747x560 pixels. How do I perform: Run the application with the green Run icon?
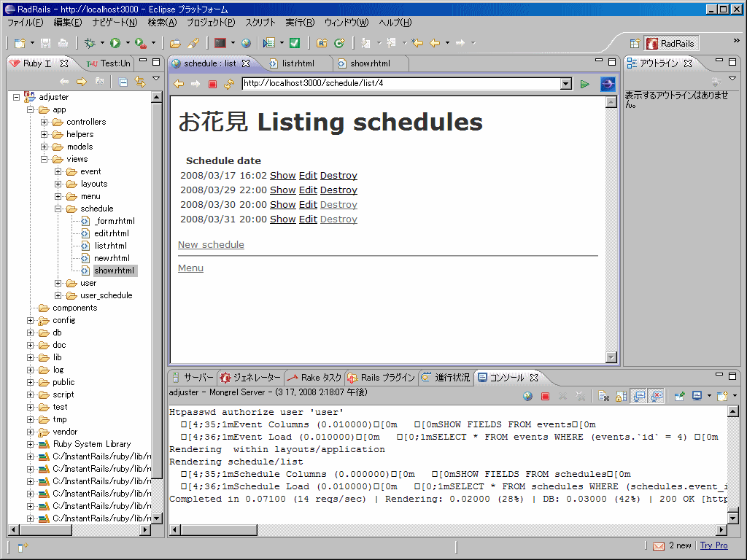point(114,43)
